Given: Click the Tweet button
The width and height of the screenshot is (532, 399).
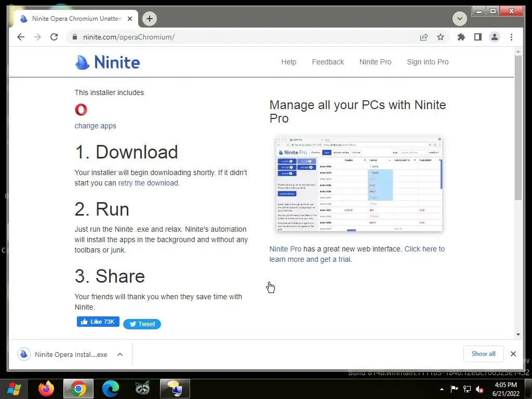Looking at the screenshot, I should [x=142, y=324].
